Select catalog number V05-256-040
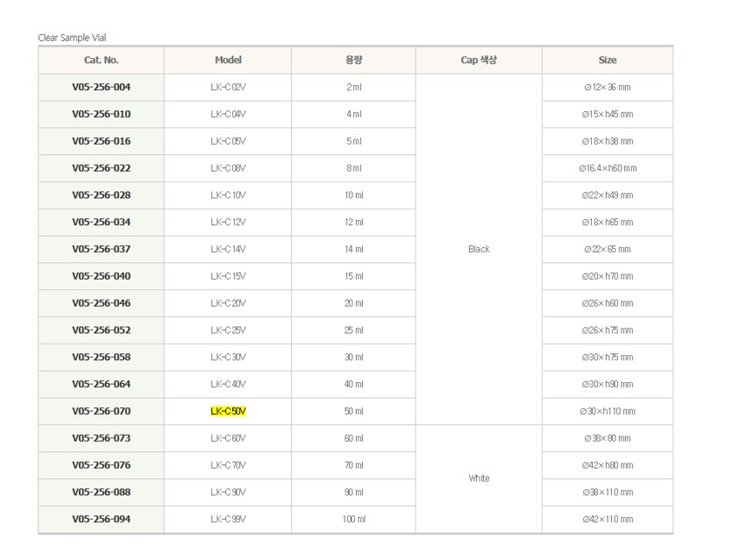 pyautogui.click(x=101, y=276)
